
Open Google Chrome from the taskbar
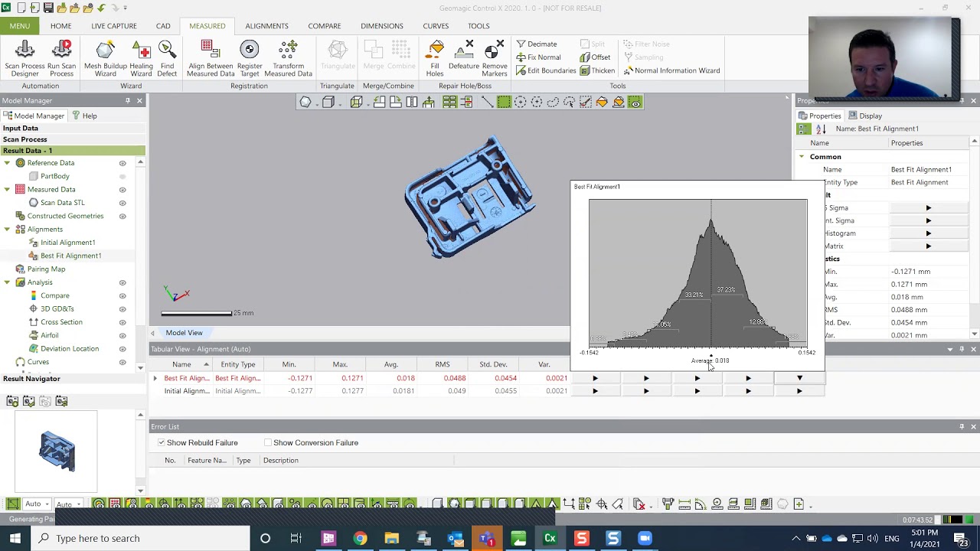tap(360, 538)
